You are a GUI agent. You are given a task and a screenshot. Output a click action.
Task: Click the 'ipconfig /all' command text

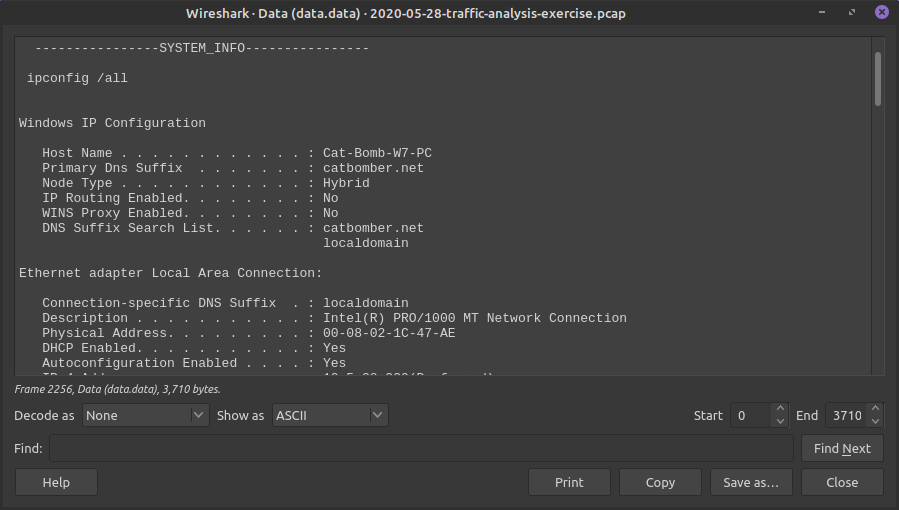pyautogui.click(x=77, y=78)
